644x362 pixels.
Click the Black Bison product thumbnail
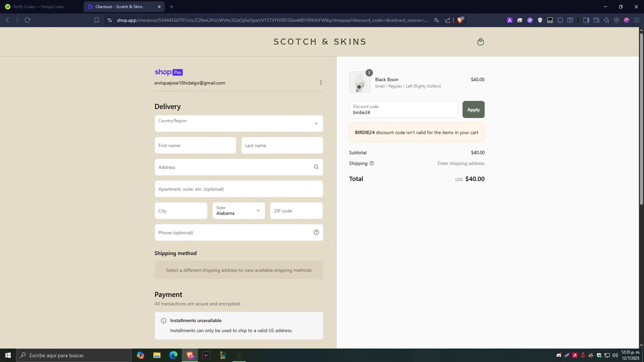tap(360, 82)
